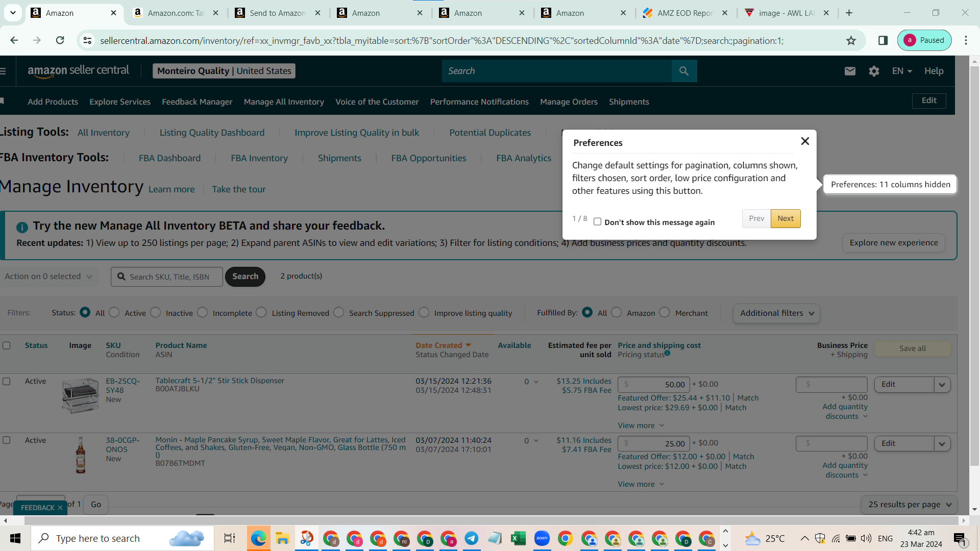Screen dimensions: 980x551
Task: Open File Explorer from the taskbar
Action: 282,538
